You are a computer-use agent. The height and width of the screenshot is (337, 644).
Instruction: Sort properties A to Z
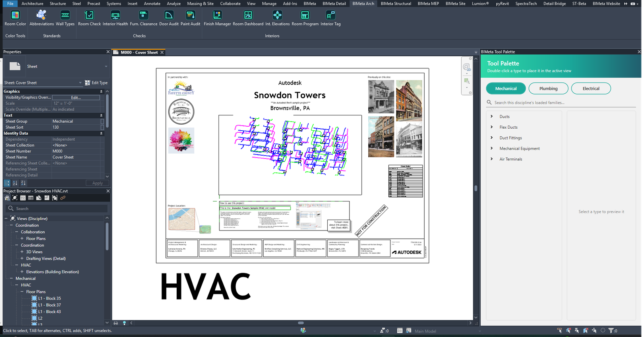pos(15,183)
